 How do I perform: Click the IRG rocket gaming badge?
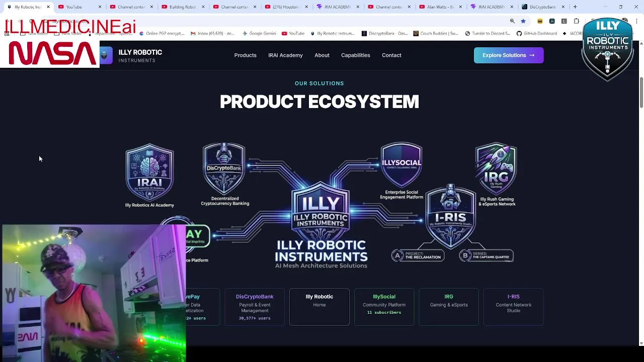point(496,168)
